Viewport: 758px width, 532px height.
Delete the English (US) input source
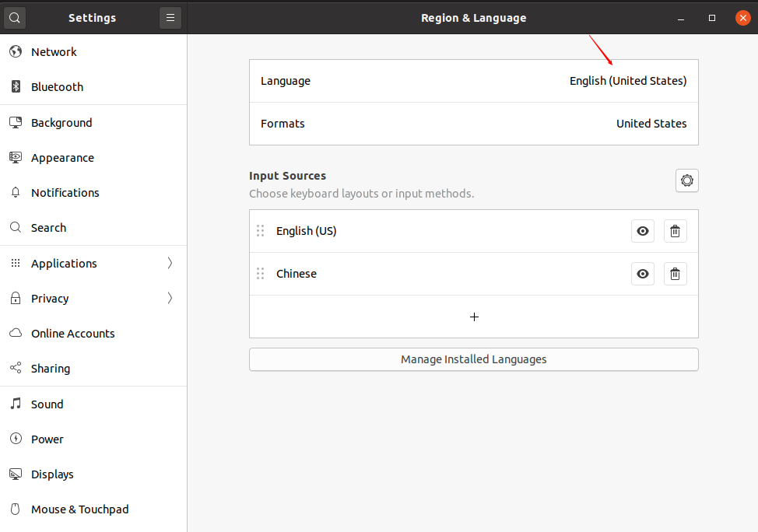[675, 231]
